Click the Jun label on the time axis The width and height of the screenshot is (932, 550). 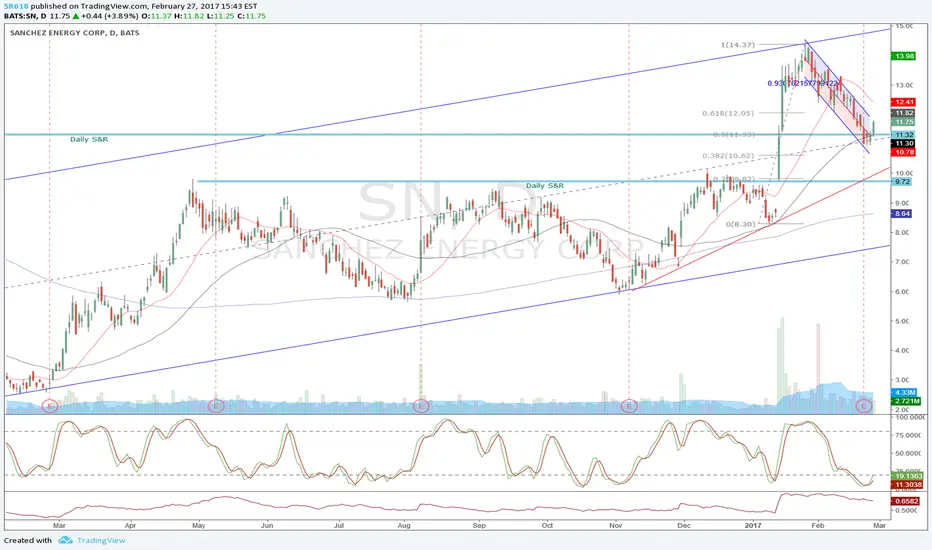coord(267,526)
